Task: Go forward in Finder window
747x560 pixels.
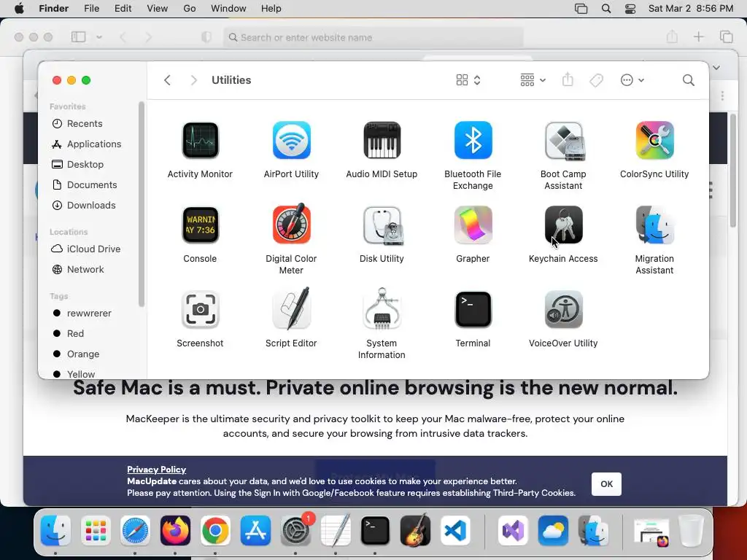Action: pos(193,80)
